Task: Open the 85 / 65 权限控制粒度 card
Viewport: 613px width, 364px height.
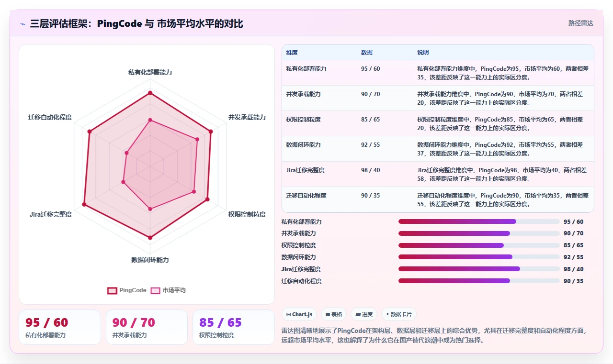Action: 234,327
